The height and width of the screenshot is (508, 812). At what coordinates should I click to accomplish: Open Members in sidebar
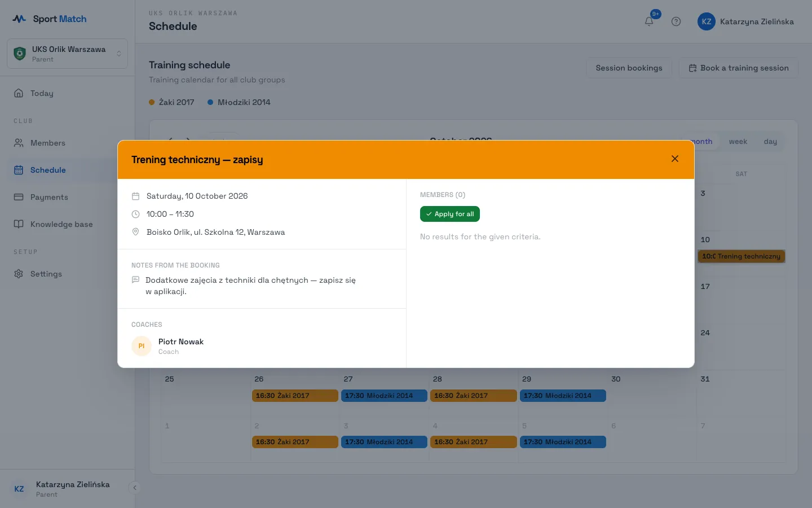click(x=68, y=143)
